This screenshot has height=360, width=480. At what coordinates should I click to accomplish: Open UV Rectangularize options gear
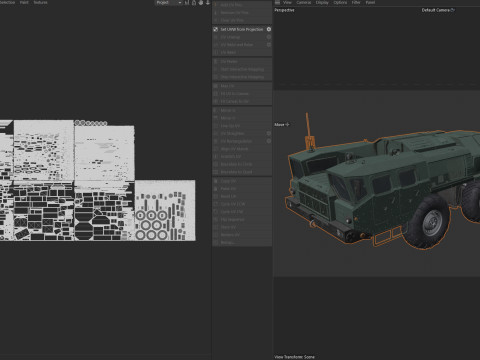pyautogui.click(x=269, y=141)
